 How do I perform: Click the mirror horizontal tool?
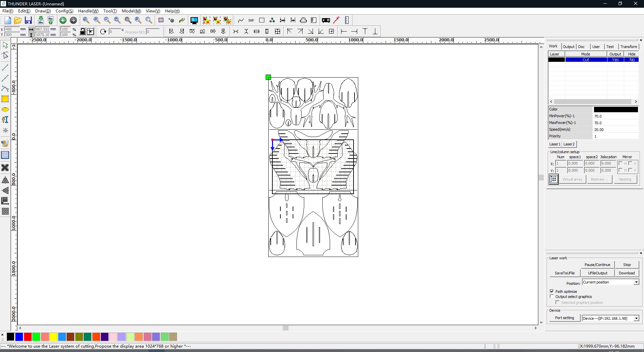[5, 180]
